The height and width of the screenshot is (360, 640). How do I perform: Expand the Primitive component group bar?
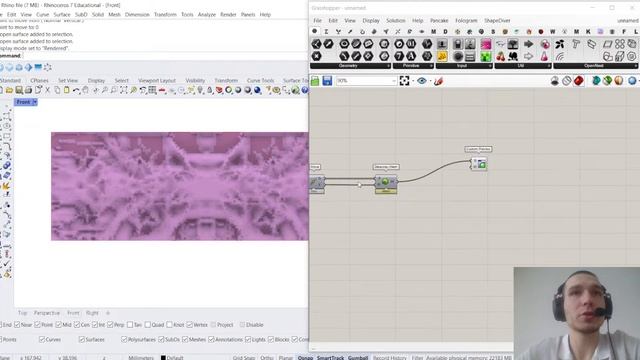coord(413,66)
